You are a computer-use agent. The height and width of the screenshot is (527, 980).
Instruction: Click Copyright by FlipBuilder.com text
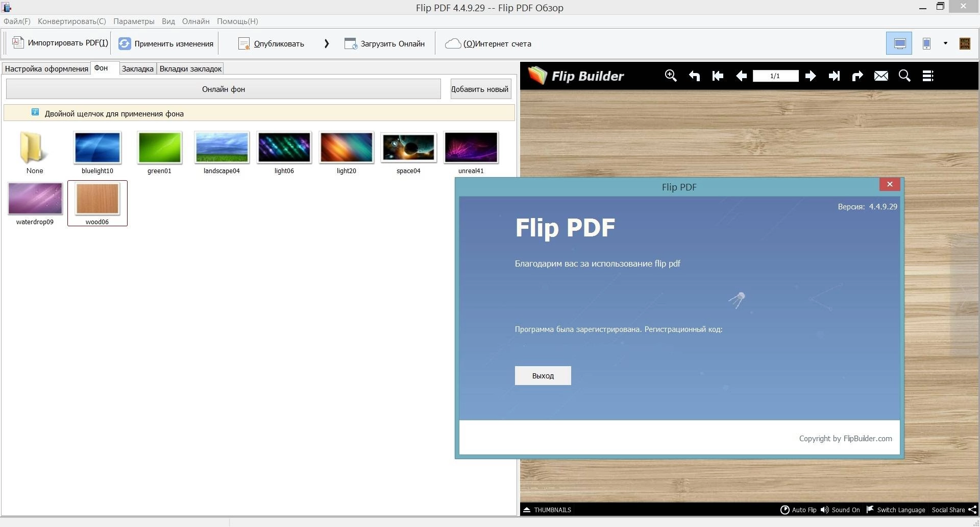pyautogui.click(x=846, y=438)
